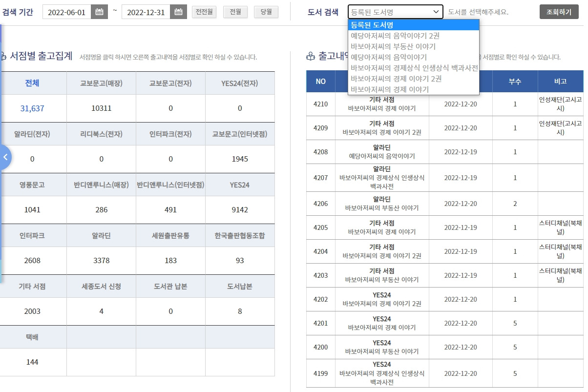Select the YES24(전자) store header
The image size is (588, 392).
coord(240,83)
